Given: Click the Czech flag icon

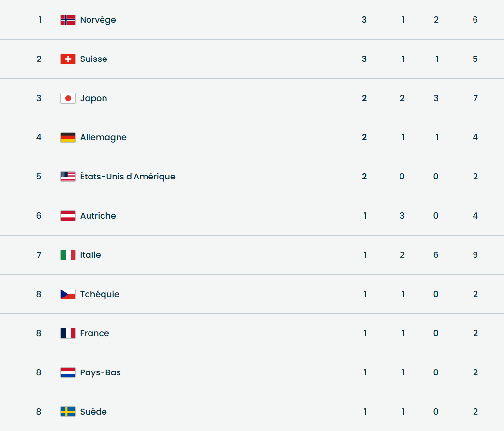Looking at the screenshot, I should click(x=68, y=294).
